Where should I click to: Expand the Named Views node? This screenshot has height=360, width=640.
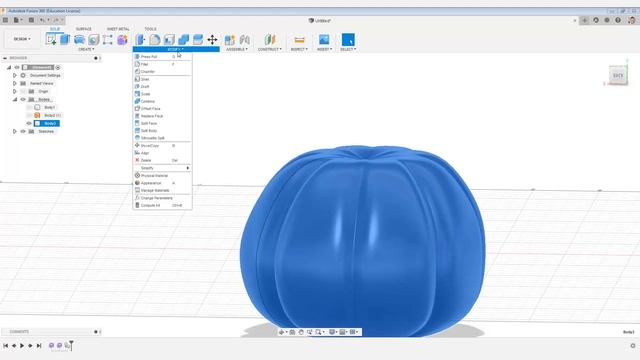pos(15,83)
